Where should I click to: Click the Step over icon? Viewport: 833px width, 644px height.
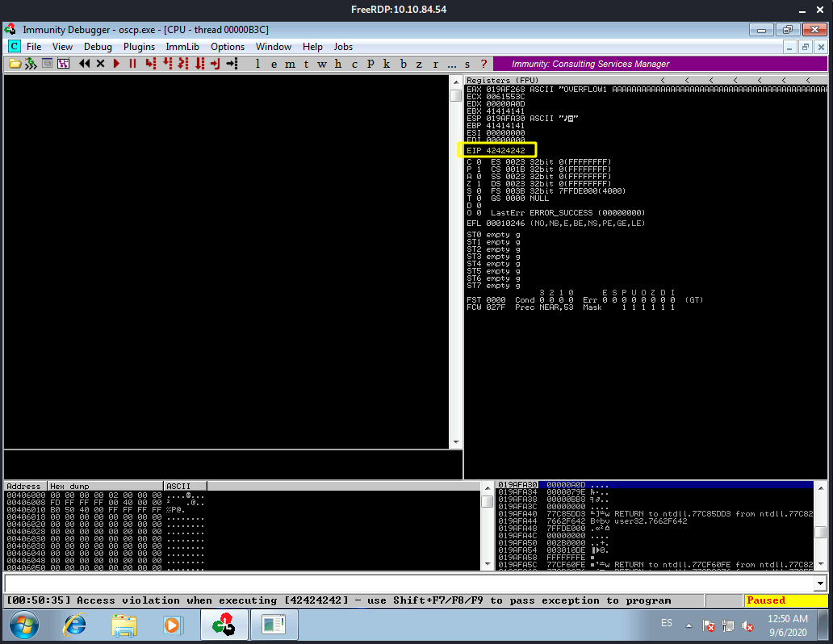click(x=167, y=64)
